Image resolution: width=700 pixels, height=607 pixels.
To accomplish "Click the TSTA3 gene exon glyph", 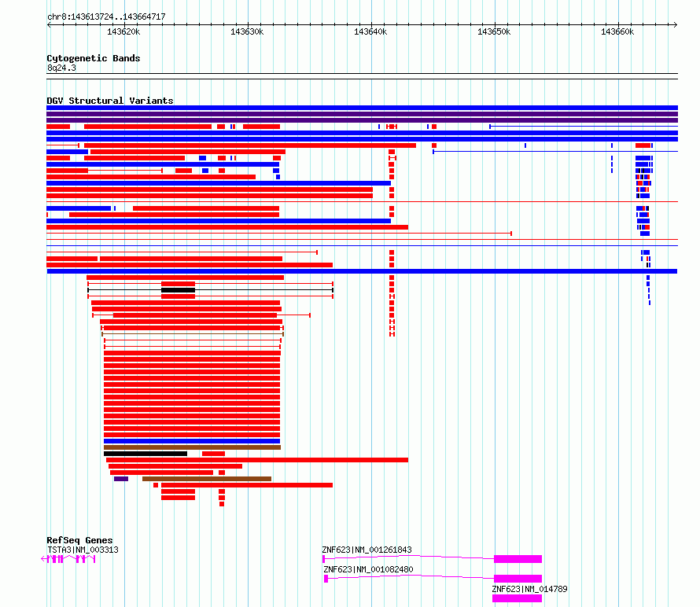I will [x=68, y=559].
